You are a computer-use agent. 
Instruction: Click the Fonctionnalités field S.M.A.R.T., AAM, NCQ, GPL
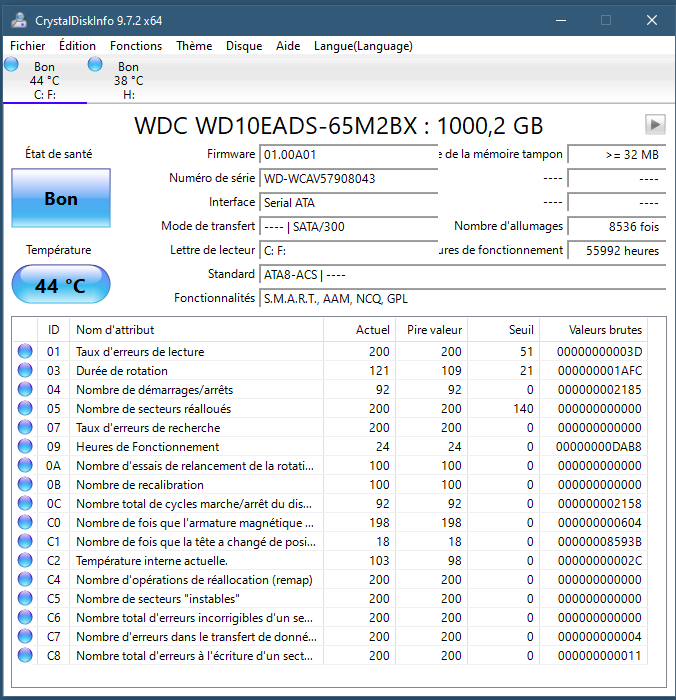click(x=463, y=299)
